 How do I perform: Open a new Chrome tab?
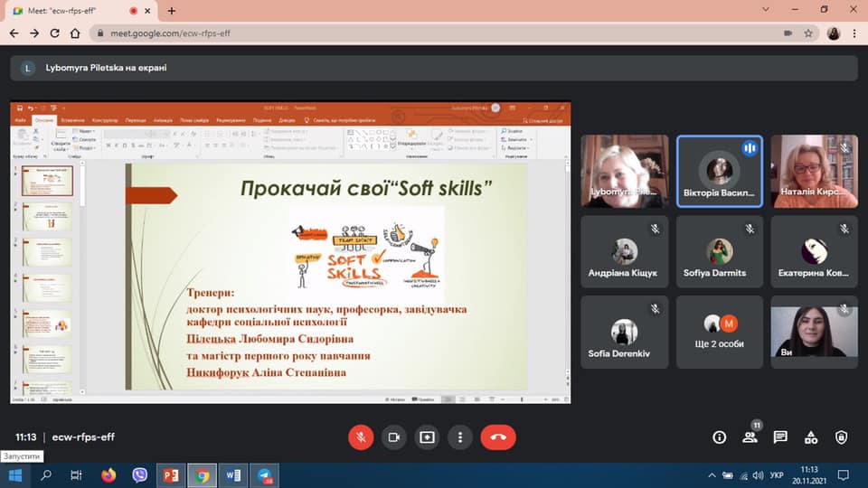point(172,10)
